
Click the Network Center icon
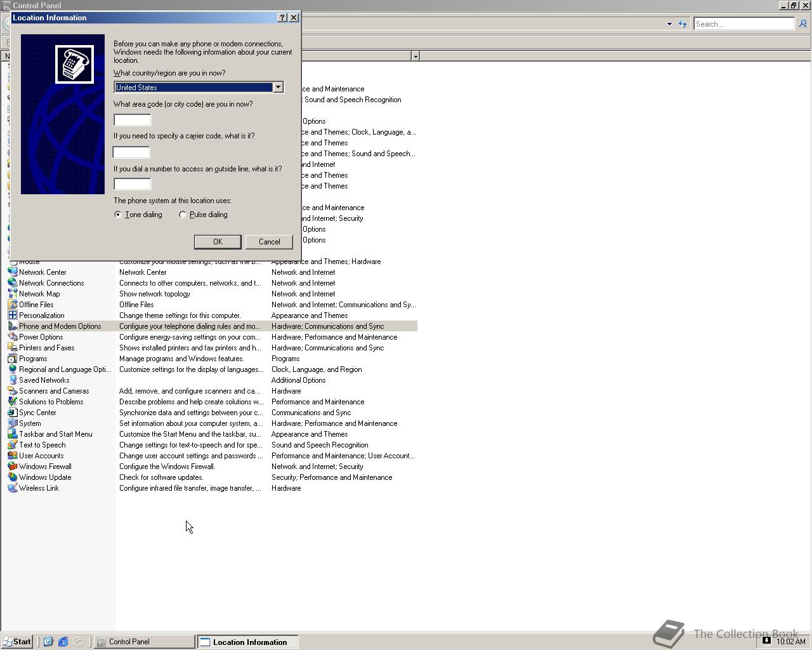click(12, 272)
